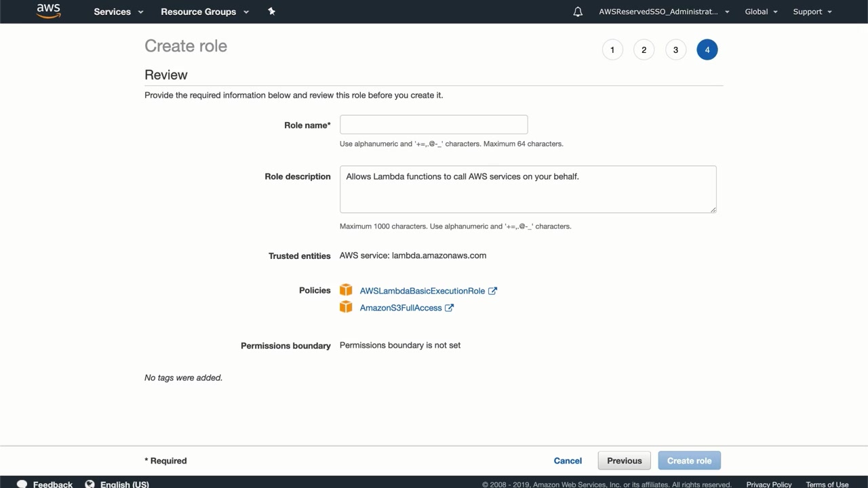Focus the Role name input field
The width and height of the screenshot is (868, 488).
pos(433,125)
